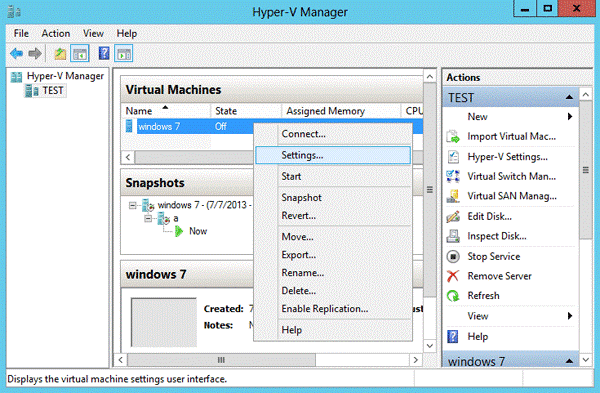Image resolution: width=600 pixels, height=393 pixels.
Task: Choose Connect... from the context menu
Action: (333, 134)
